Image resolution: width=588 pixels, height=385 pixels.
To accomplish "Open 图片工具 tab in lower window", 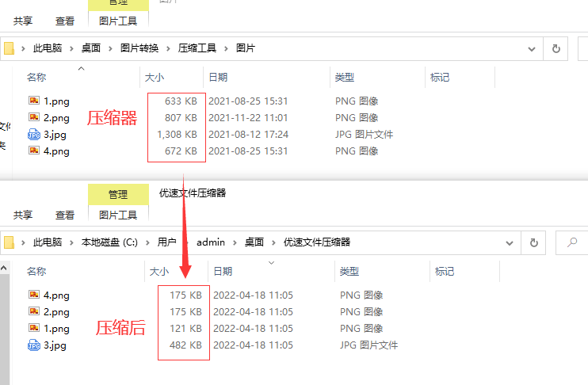I will click(118, 215).
